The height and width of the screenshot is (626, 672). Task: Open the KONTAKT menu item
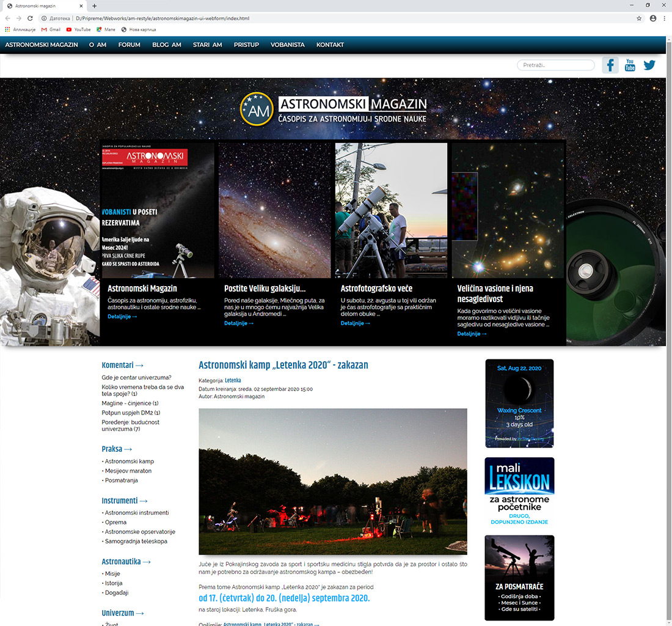click(x=330, y=45)
